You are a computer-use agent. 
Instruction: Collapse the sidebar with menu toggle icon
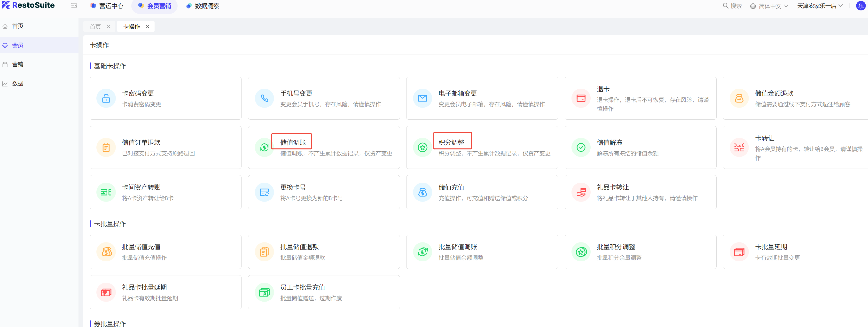(x=74, y=6)
